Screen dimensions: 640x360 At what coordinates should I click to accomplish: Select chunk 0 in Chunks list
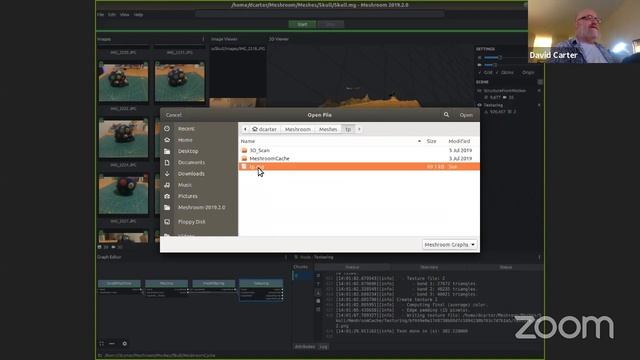[x=302, y=276]
